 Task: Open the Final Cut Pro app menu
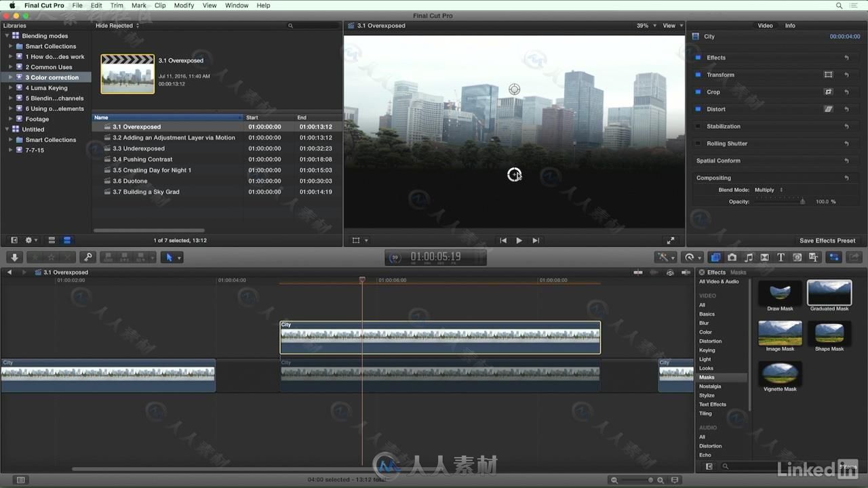click(44, 5)
